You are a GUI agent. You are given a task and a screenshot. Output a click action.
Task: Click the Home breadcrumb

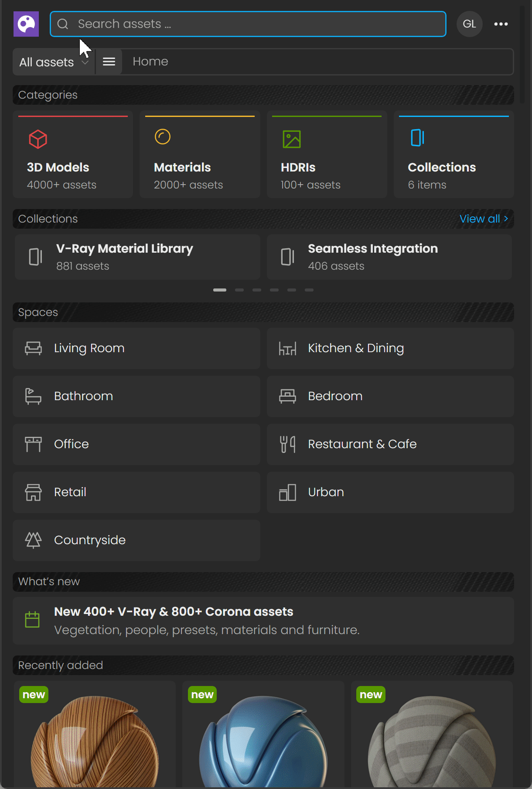click(150, 62)
